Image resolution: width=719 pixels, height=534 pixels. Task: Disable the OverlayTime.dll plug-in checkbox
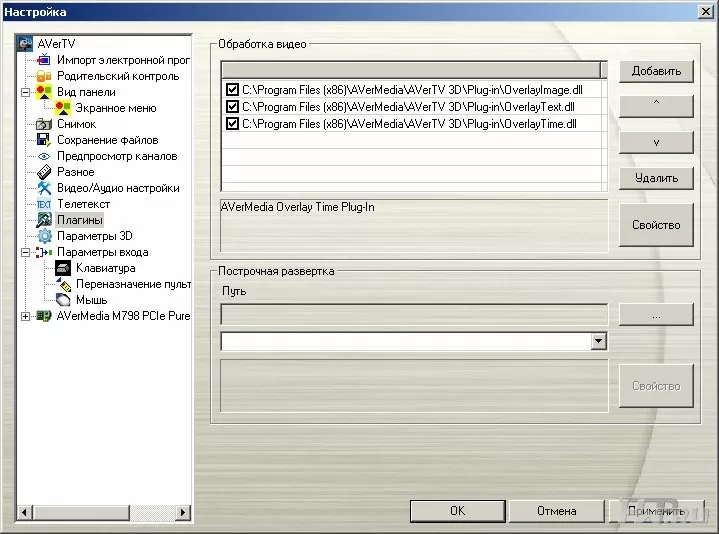[x=232, y=124]
